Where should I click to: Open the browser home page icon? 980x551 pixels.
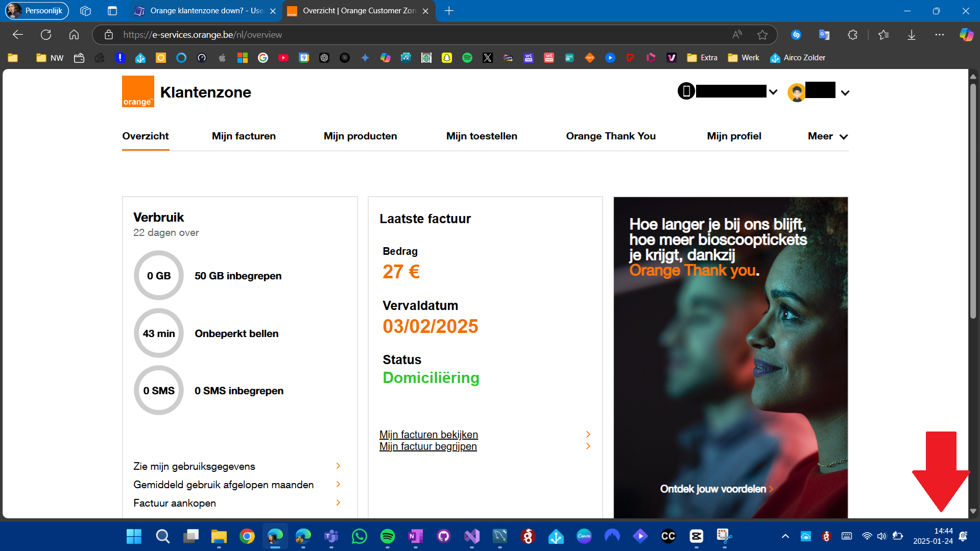(x=74, y=35)
